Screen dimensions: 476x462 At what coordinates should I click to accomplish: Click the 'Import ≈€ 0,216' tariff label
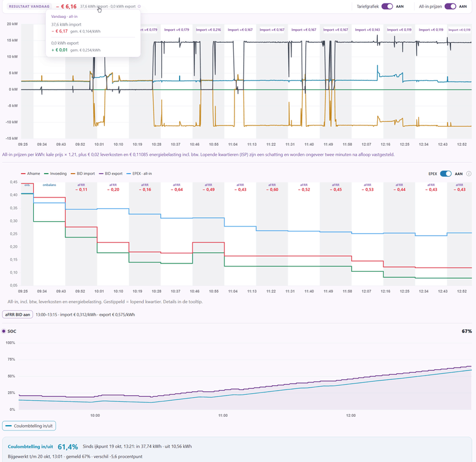pos(208,30)
